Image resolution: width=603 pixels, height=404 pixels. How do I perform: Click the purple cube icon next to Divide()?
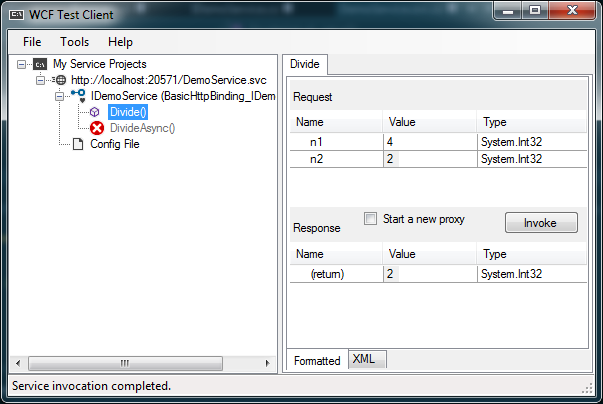click(94, 112)
